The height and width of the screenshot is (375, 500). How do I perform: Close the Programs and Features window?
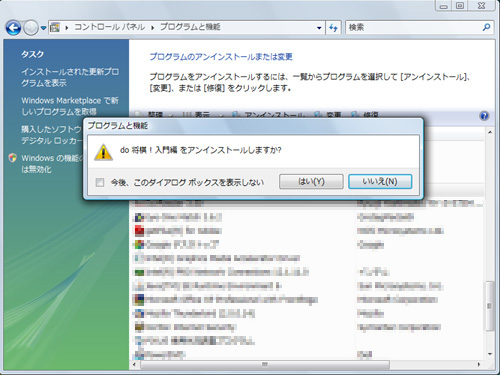tap(482, 6)
